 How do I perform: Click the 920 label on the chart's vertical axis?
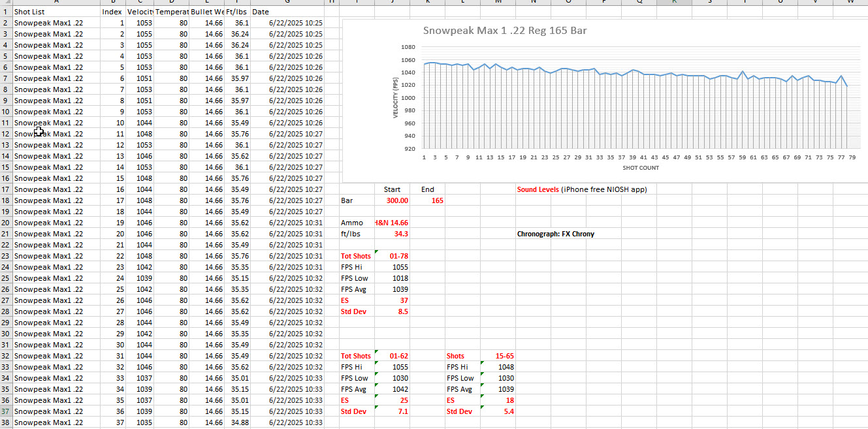[409, 149]
